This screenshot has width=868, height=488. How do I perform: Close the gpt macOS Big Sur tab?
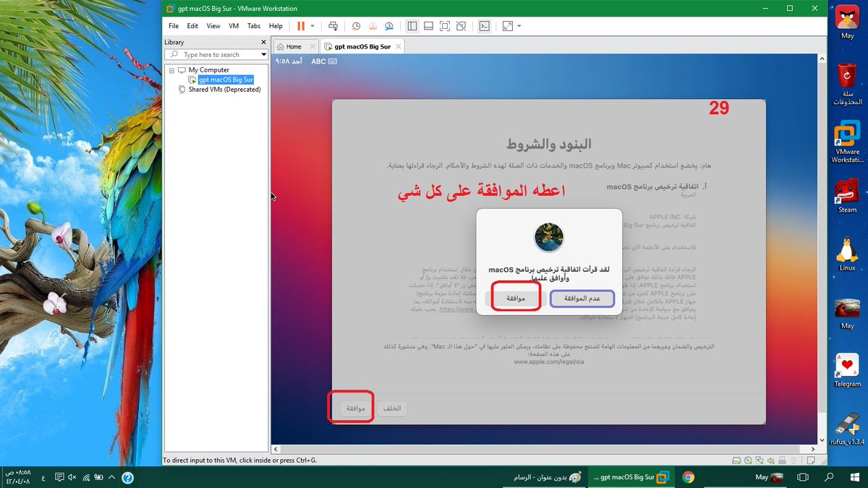(398, 46)
